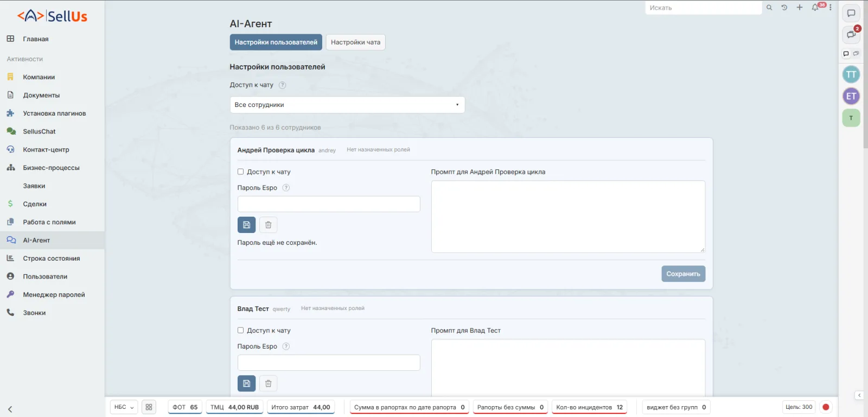Screen dimensions: 868x417
Task: Open group chats icon with badge 2
Action: [x=851, y=35]
